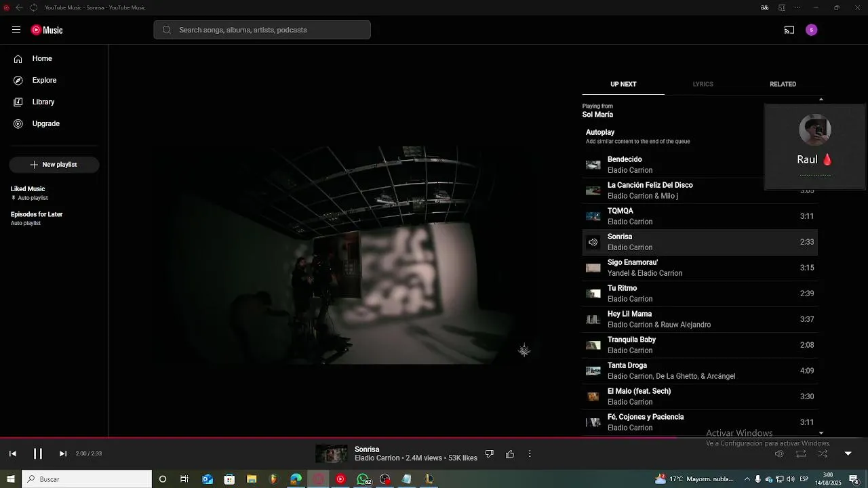Open the purple account avatar menu
868x488 pixels.
pyautogui.click(x=812, y=30)
